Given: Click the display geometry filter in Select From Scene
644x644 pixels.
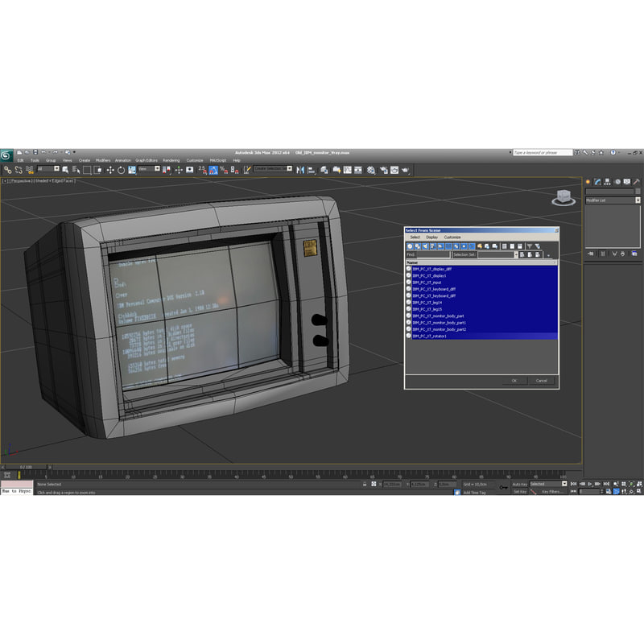Looking at the screenshot, I should pyautogui.click(x=410, y=245).
